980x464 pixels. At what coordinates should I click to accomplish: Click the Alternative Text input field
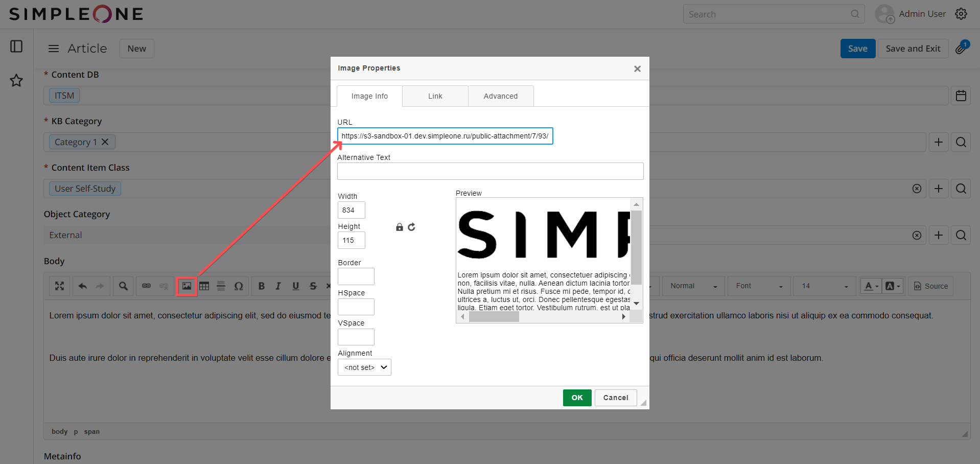pyautogui.click(x=490, y=171)
